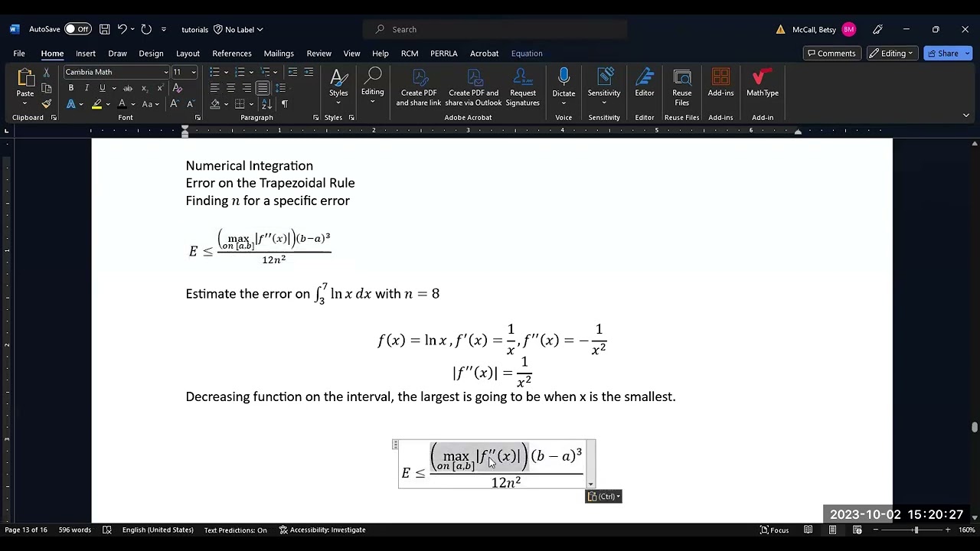Select the Format Painter brush
The height and width of the screenshot is (551, 980).
(46, 104)
